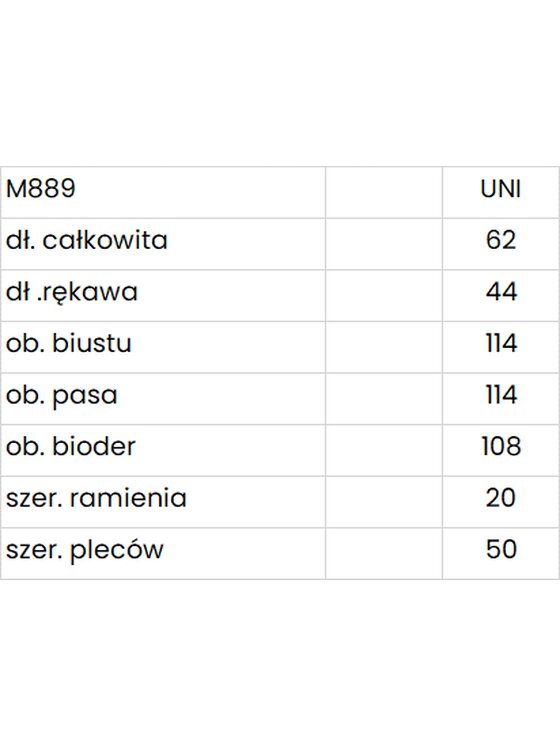Image resolution: width=560 pixels, height=746 pixels.
Task: Select the 114 value beside ob. biustu
Action: [x=501, y=347]
